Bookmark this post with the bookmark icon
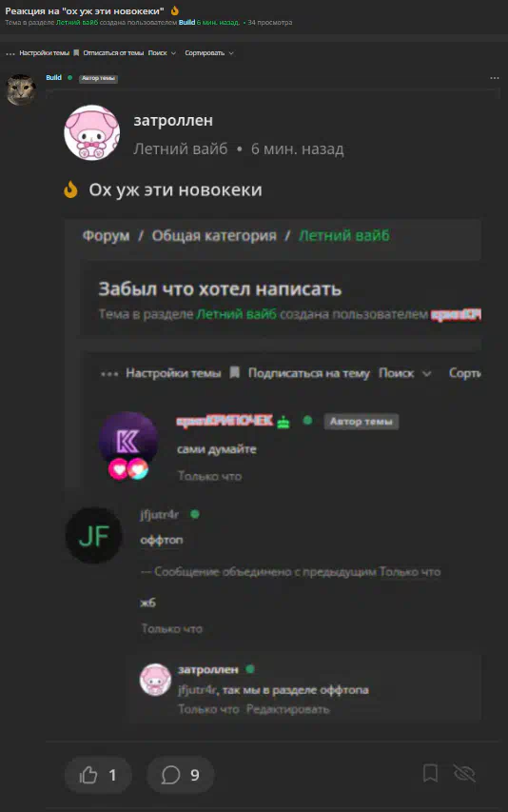508x812 pixels. (x=430, y=774)
